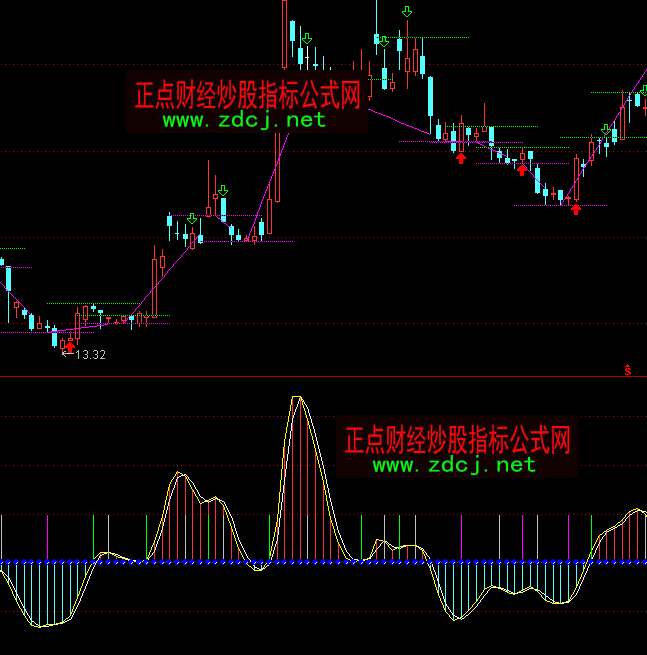This screenshot has height=655, width=647.
Task: Click the red horizontal divider between the chart panels
Action: [300, 377]
